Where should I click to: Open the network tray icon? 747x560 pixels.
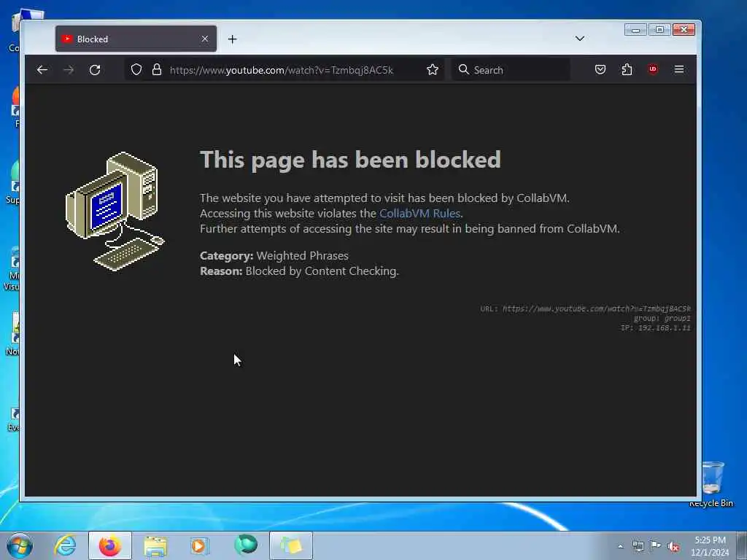coord(638,547)
